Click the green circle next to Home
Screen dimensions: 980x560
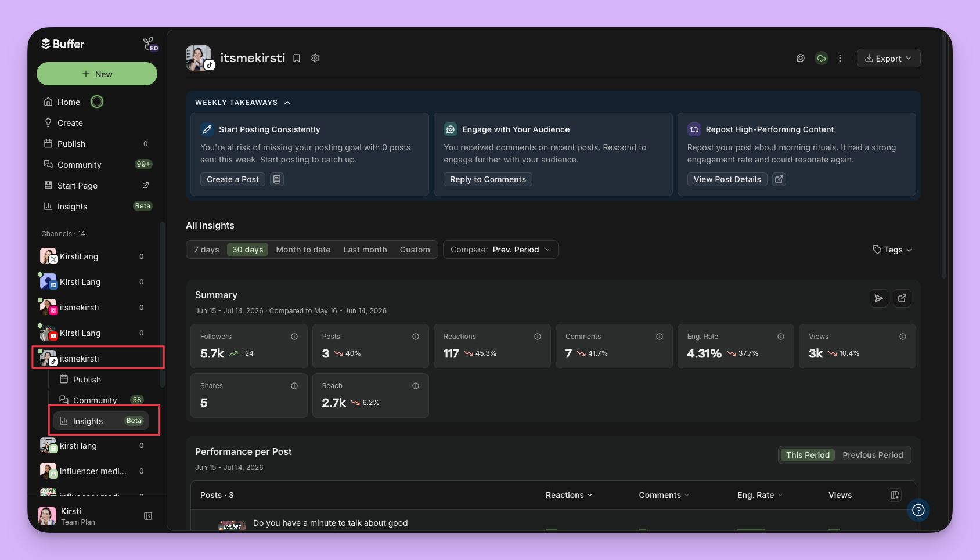[x=97, y=102]
